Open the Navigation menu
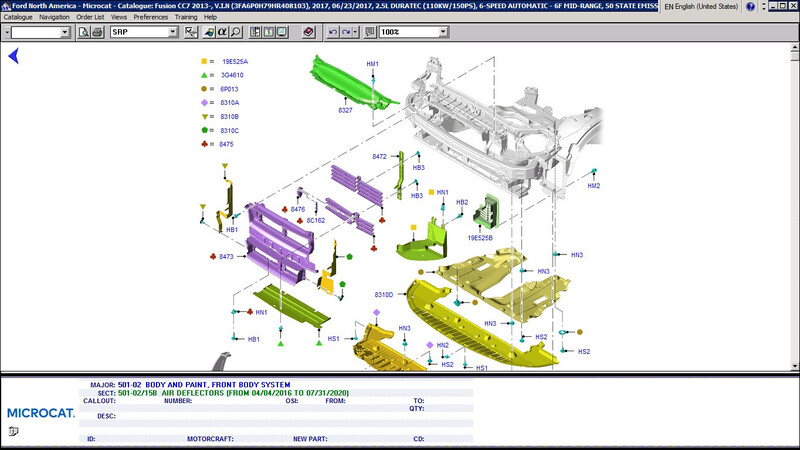The image size is (800, 450). point(54,17)
